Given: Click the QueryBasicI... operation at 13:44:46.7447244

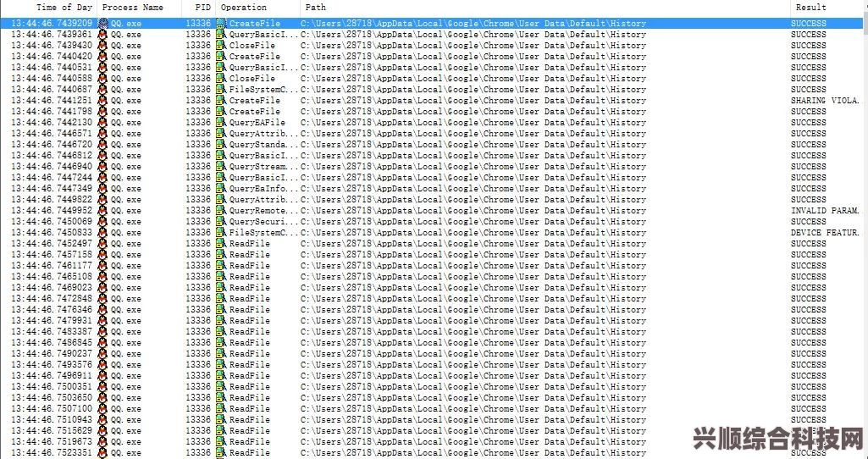Looking at the screenshot, I should coord(264,177).
